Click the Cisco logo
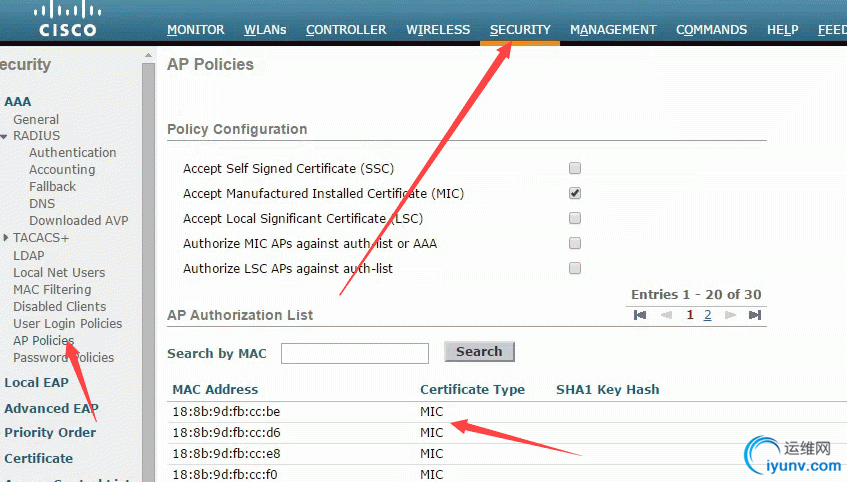This screenshot has height=482, width=847. [x=68, y=19]
